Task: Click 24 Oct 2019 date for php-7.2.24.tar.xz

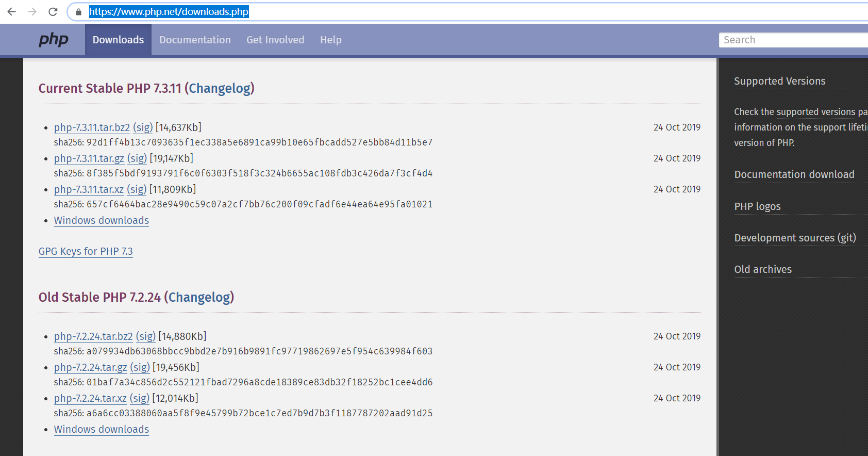Action: (x=677, y=398)
